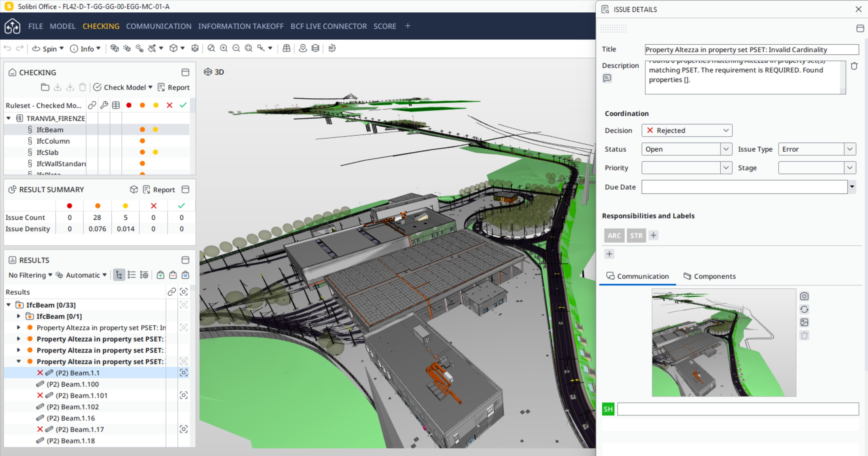Screen dimensions: 868x456
Task: Click the ruleset wrench parameters icon
Action: (104, 105)
